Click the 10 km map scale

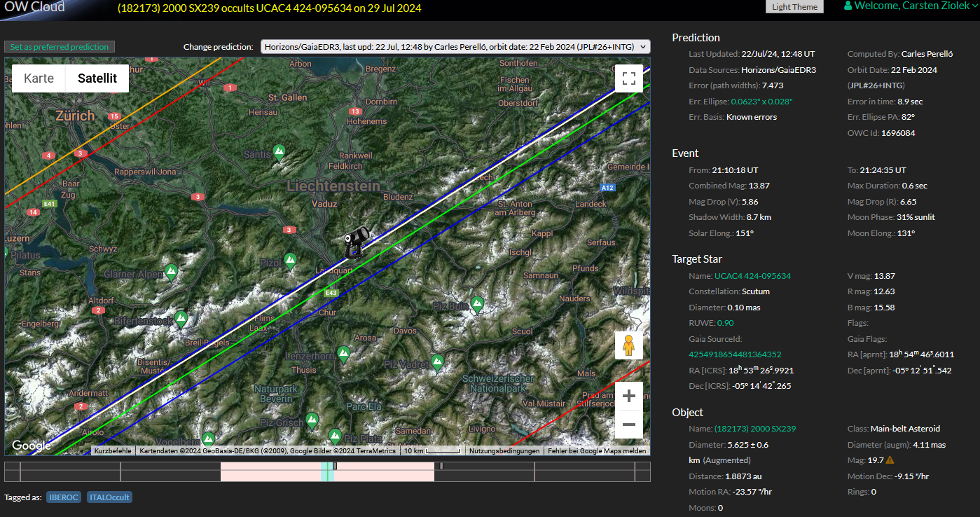(433, 451)
